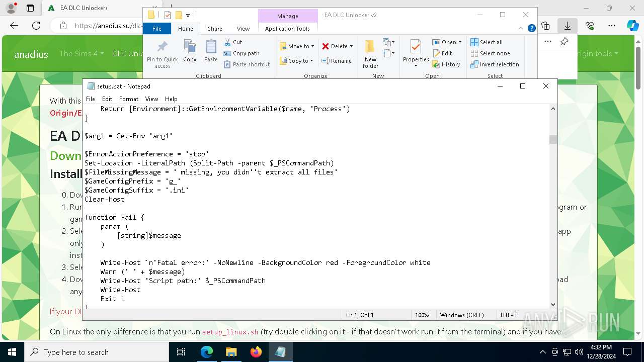This screenshot has height=362, width=644.
Task: Click Notepad scroll down arrow
Action: (553, 304)
